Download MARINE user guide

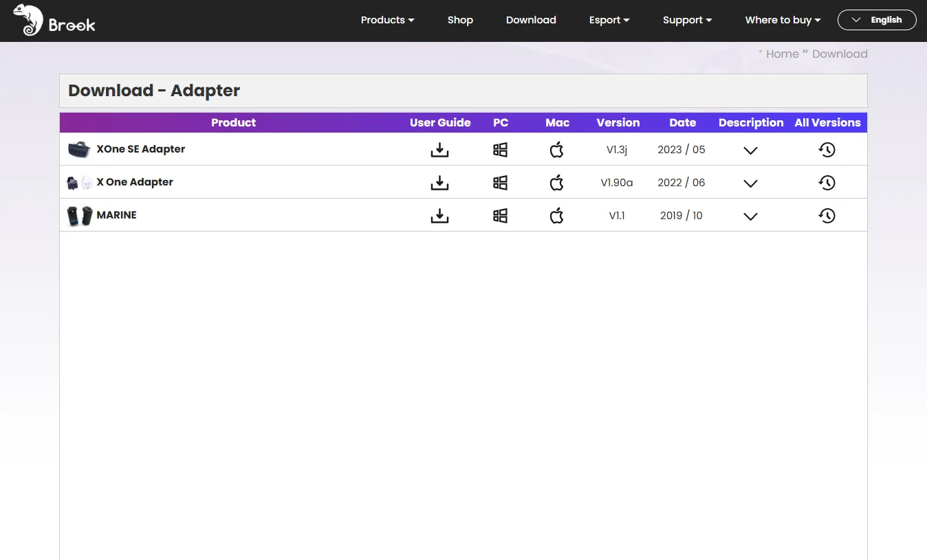(x=439, y=215)
